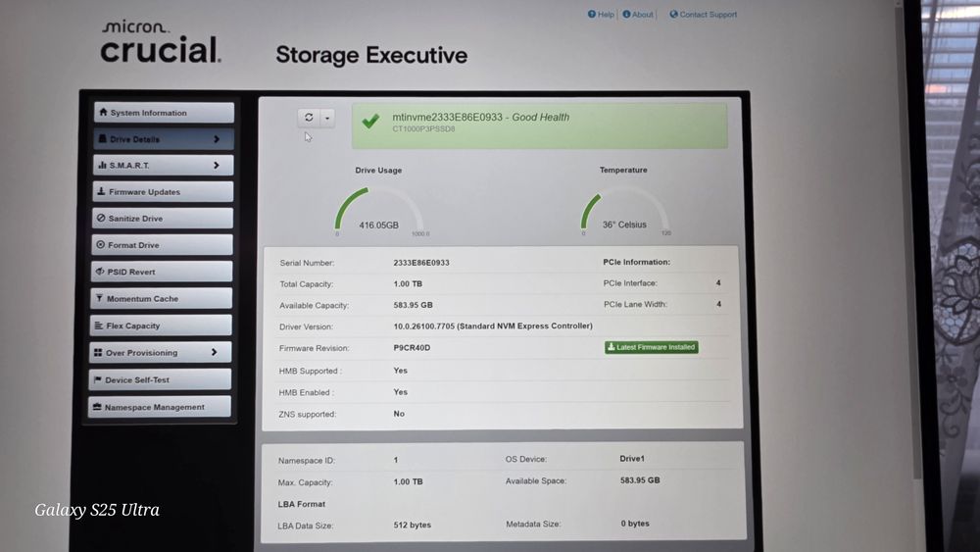Select the Available Space 583.95 GB value
The width and height of the screenshot is (980, 552).
pos(640,480)
